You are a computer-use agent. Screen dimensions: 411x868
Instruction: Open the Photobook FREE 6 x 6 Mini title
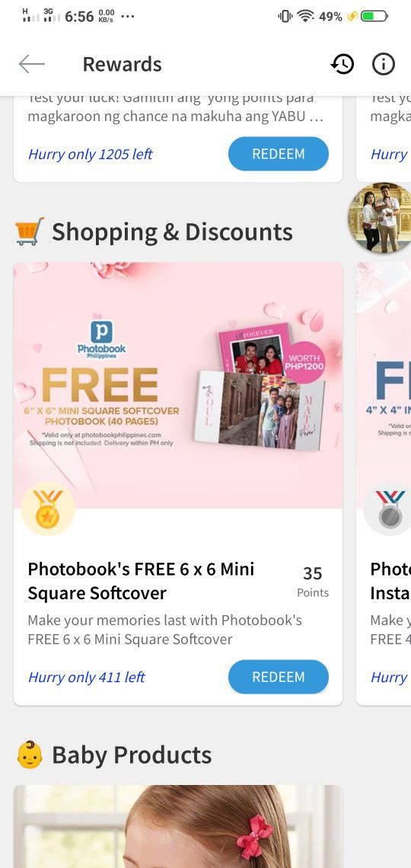141,581
